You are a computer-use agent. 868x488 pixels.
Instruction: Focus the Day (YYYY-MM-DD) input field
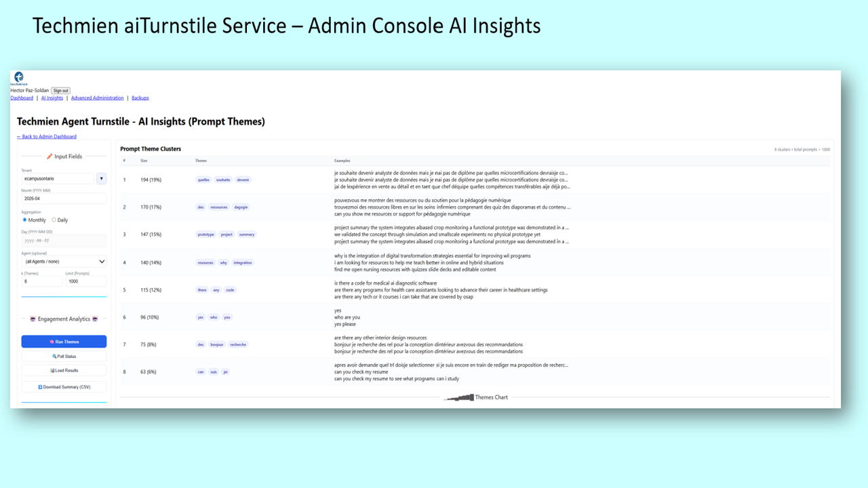click(x=64, y=241)
